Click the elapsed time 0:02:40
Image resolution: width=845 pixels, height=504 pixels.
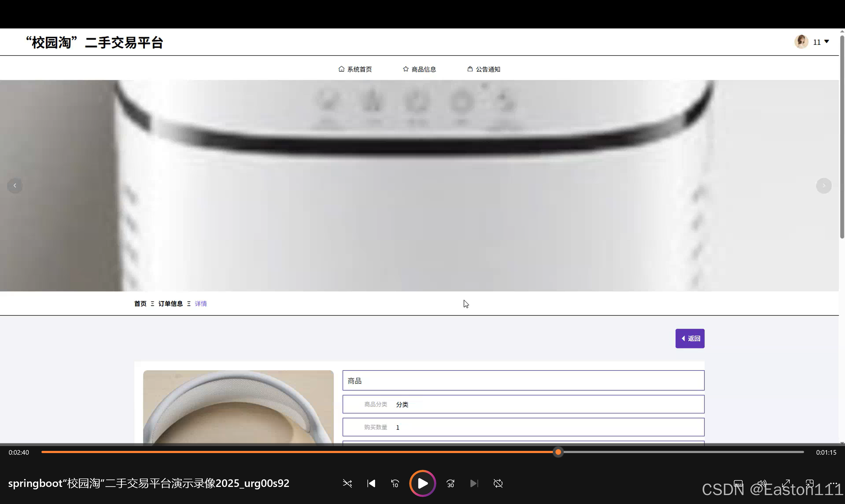coord(19,452)
